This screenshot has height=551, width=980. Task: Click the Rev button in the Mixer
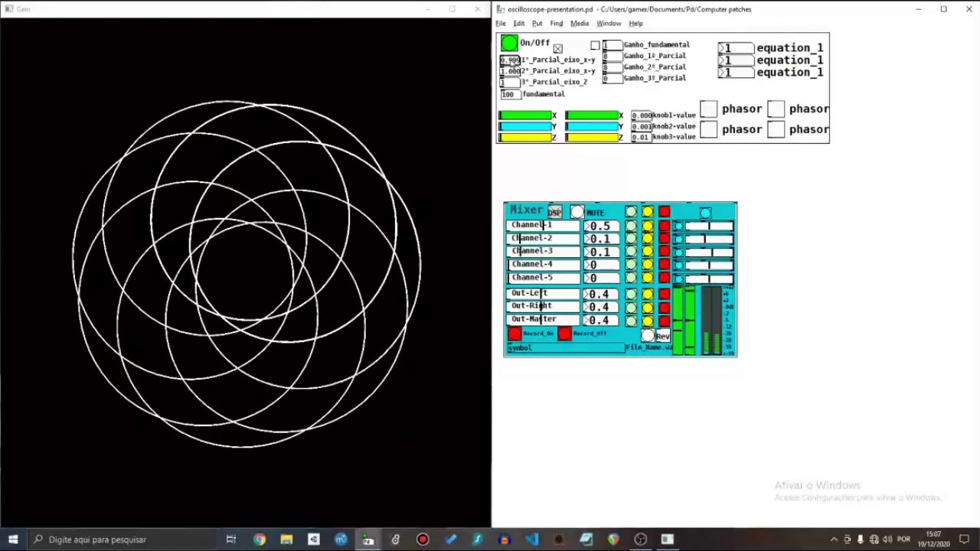point(663,337)
